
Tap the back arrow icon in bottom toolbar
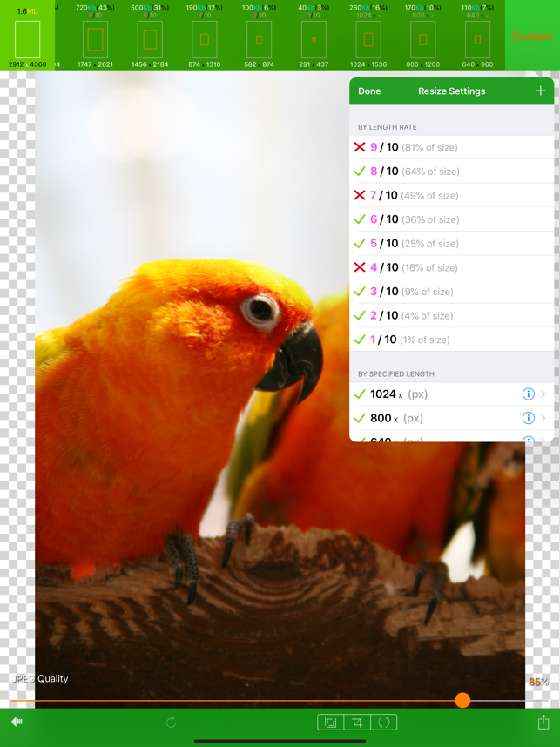click(x=17, y=723)
